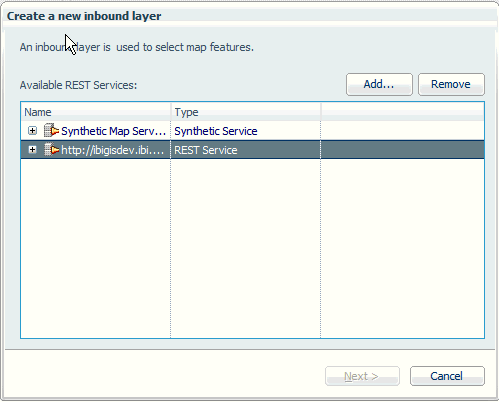Select the http://ibigisdev.ibi... entry
This screenshot has height=402, width=499.
[113, 150]
